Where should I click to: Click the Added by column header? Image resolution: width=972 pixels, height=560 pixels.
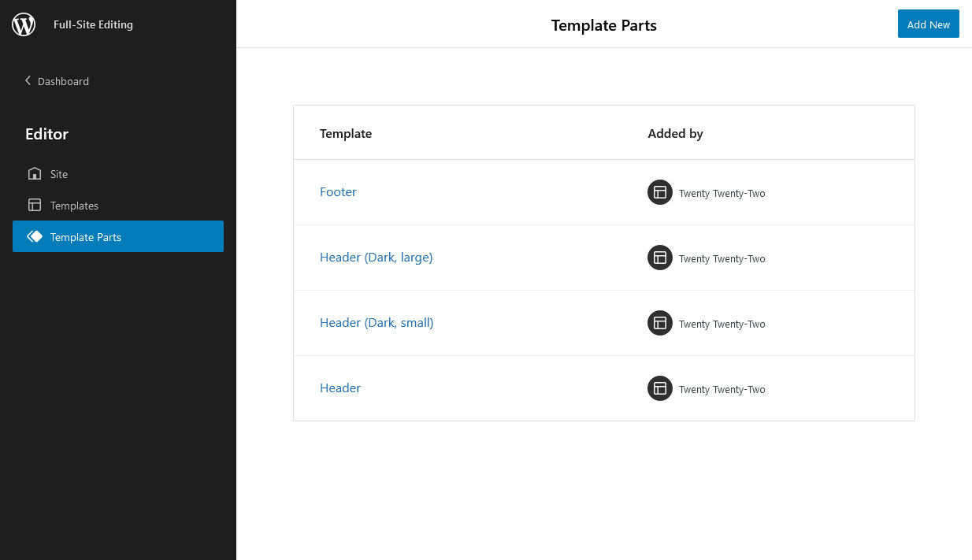click(x=675, y=133)
